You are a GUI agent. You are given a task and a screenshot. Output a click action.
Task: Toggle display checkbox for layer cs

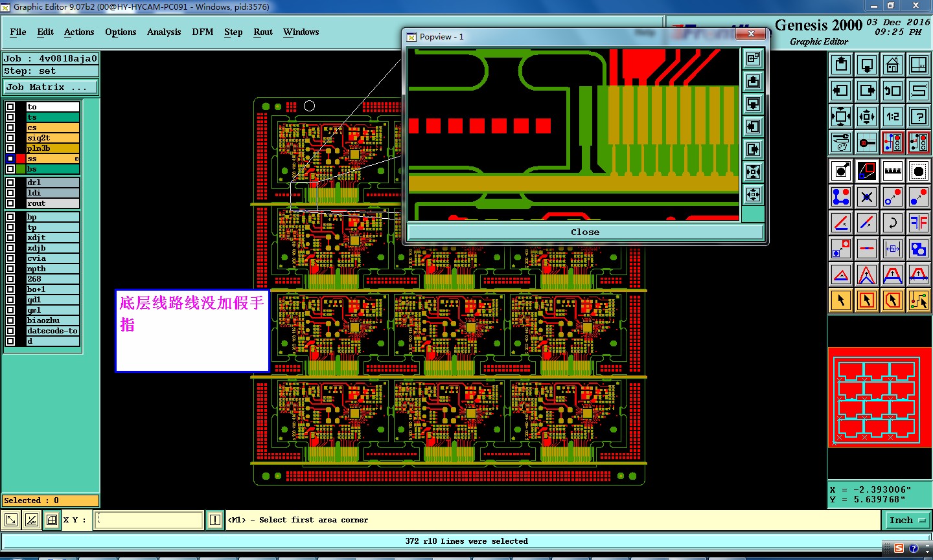pyautogui.click(x=10, y=128)
